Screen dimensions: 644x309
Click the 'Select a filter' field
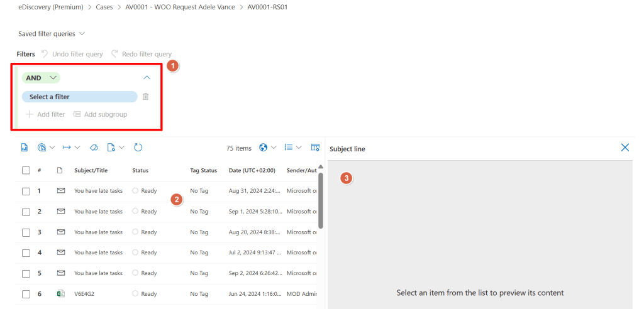coord(79,97)
